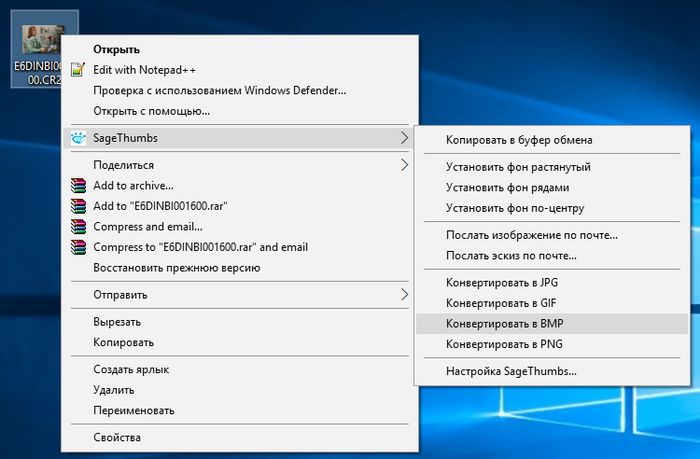Select Конвертировать в JPG
The image size is (700, 459).
[x=503, y=283]
